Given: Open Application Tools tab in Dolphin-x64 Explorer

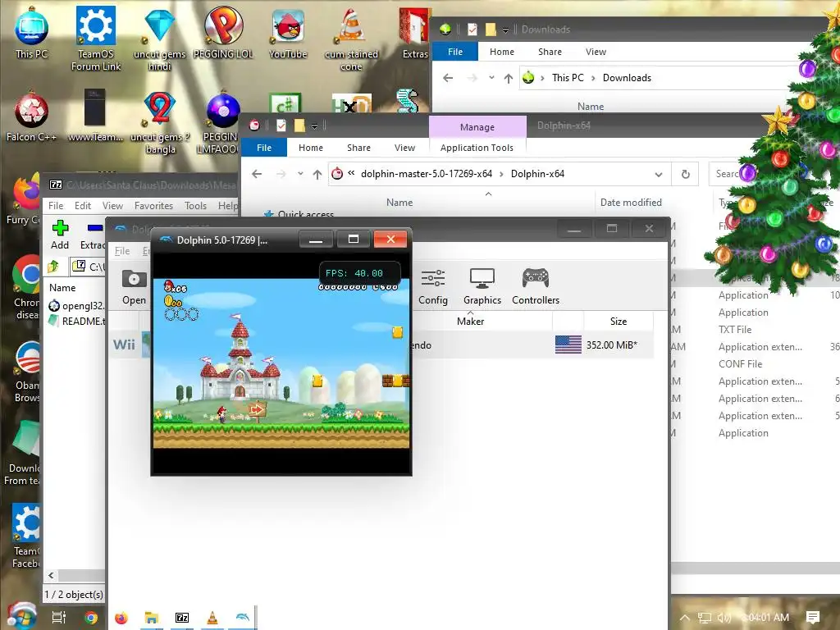Looking at the screenshot, I should (477, 148).
